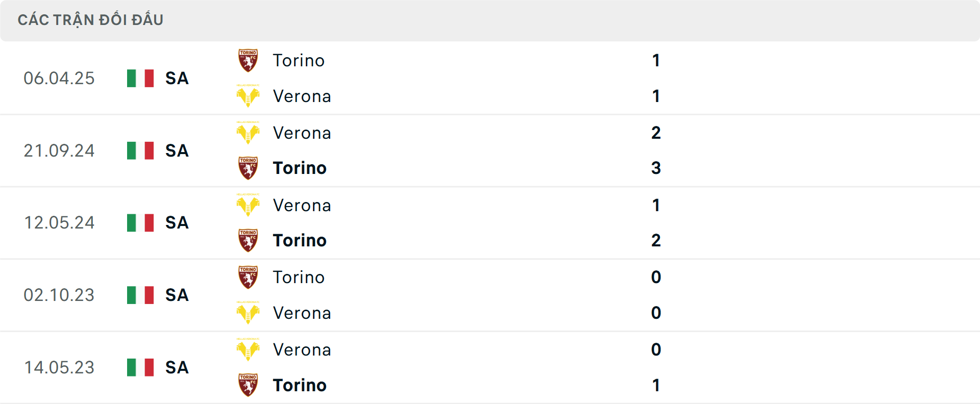Click the Italy flag next to 06.04.25

click(x=140, y=79)
